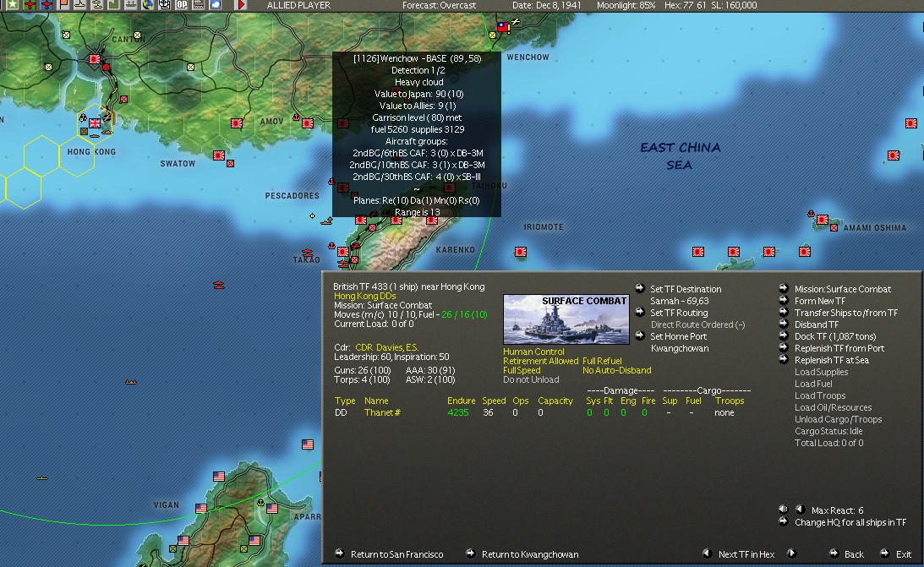The height and width of the screenshot is (567, 924).
Task: Select the Chinese flag base at Wenchow
Action: click(503, 26)
